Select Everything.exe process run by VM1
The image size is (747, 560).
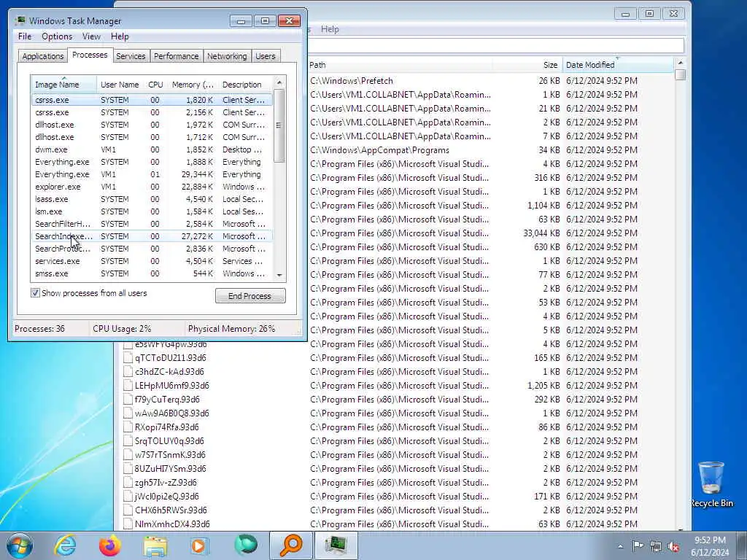152,174
